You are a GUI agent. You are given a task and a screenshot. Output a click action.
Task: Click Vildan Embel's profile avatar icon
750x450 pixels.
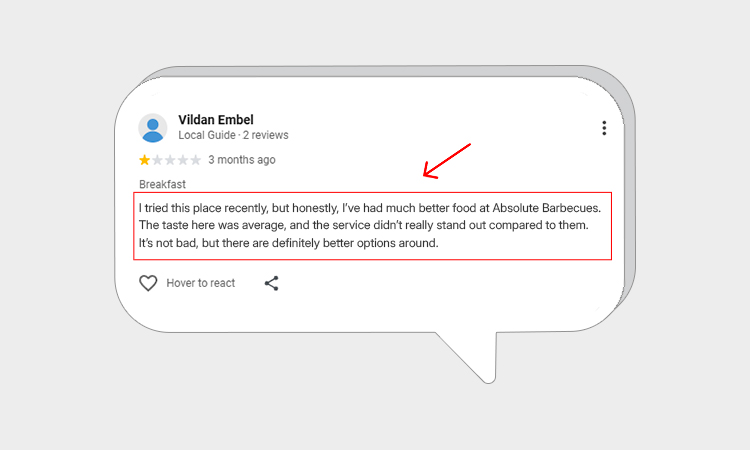153,128
